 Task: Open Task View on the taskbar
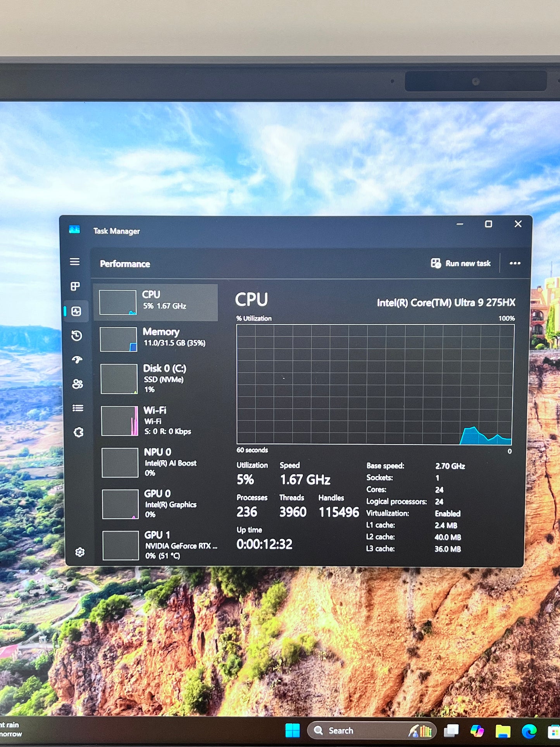(451, 731)
